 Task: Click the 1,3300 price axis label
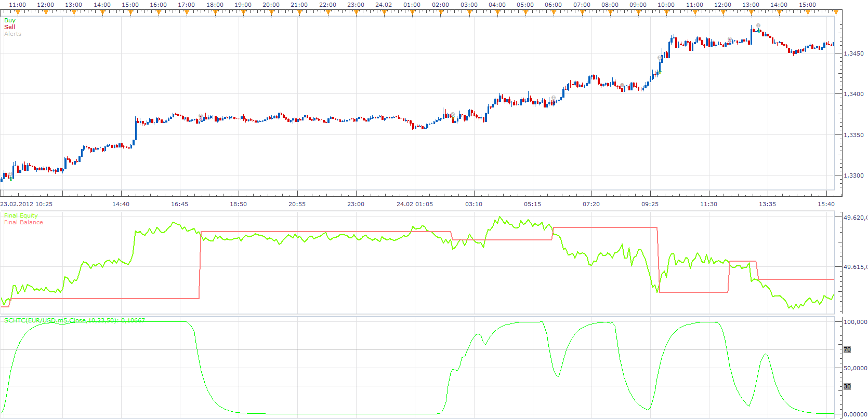tap(853, 175)
